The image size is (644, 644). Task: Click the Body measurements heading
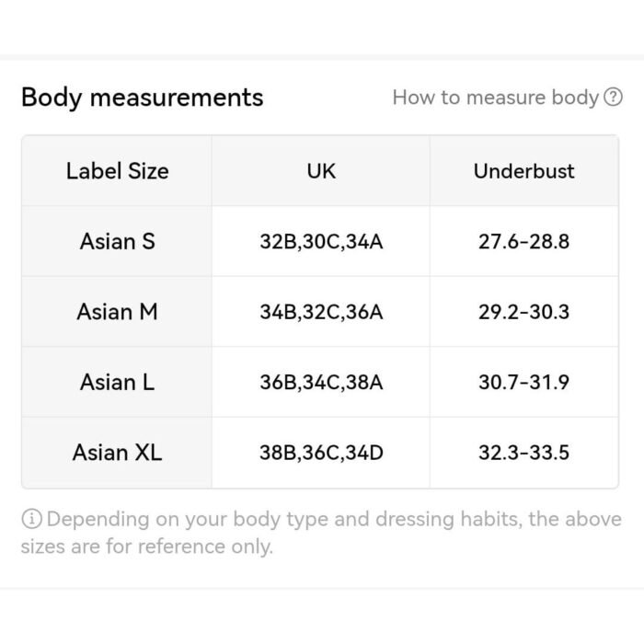click(x=142, y=98)
